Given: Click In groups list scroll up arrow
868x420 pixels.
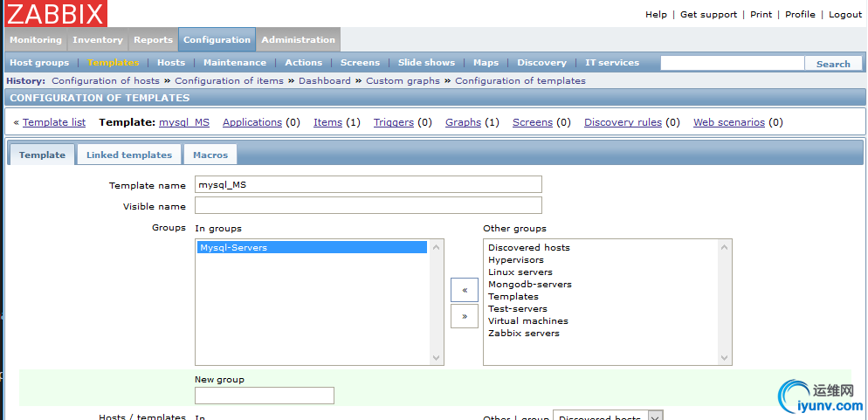Looking at the screenshot, I should pos(437,247).
